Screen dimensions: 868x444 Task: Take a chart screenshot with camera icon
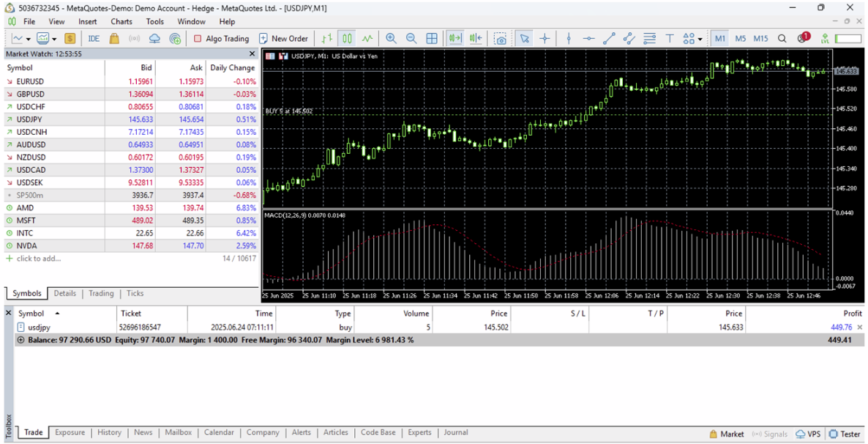(x=500, y=39)
